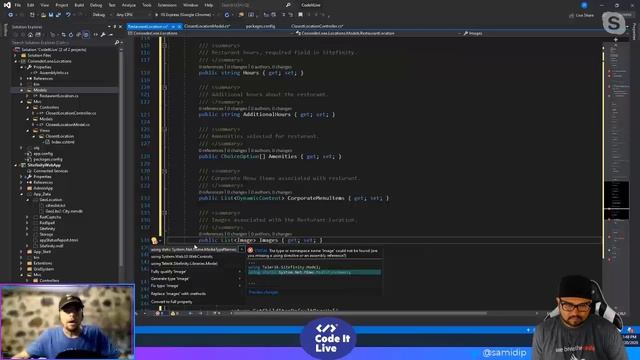Screen dimensions: 640x360
Task: Open packages.config in Solution Explorer
Action: 48,160
